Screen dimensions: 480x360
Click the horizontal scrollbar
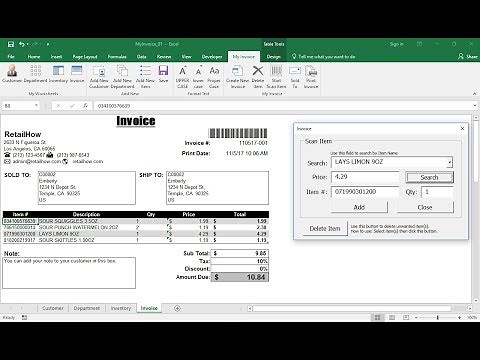[352, 308]
